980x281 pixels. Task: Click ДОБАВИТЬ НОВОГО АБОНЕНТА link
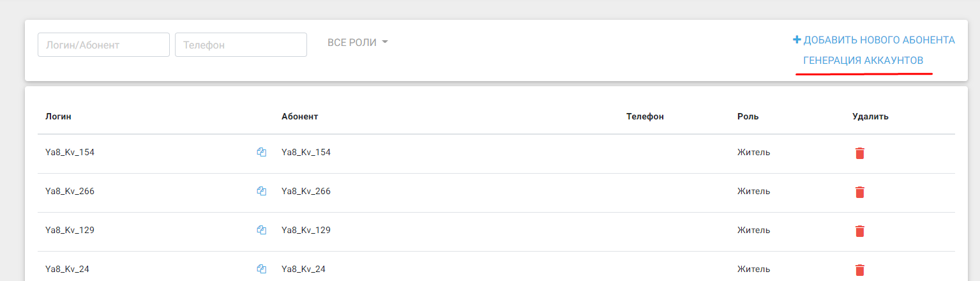pyautogui.click(x=873, y=40)
